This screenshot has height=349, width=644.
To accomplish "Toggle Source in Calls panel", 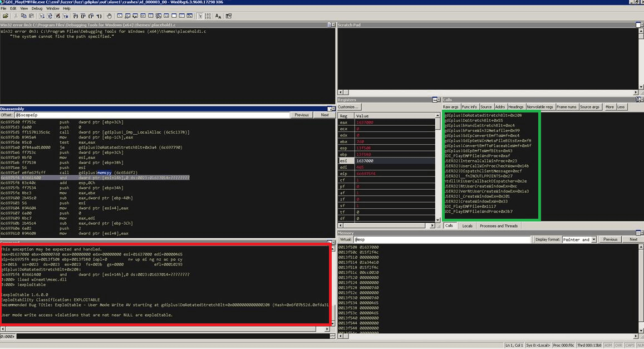I will [x=486, y=107].
